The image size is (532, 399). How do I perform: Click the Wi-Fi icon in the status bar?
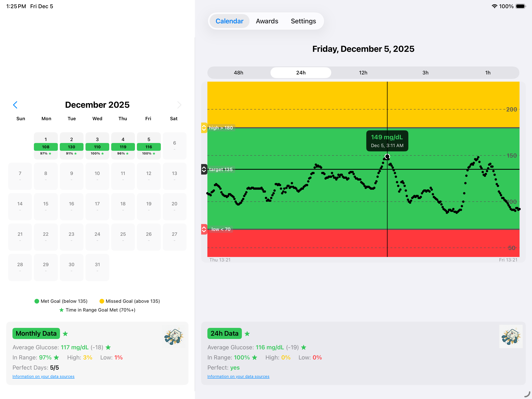495,6
